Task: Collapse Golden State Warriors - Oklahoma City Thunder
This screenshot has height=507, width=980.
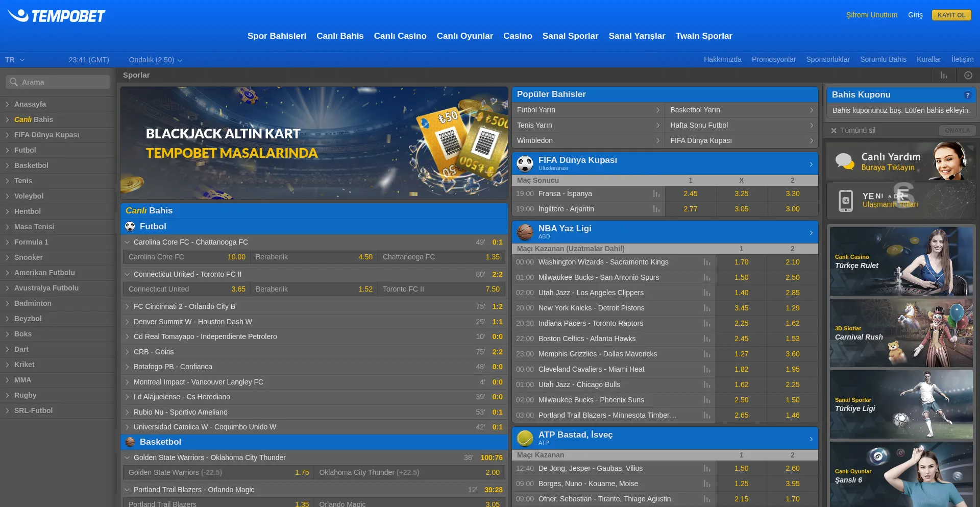Action: pos(127,458)
